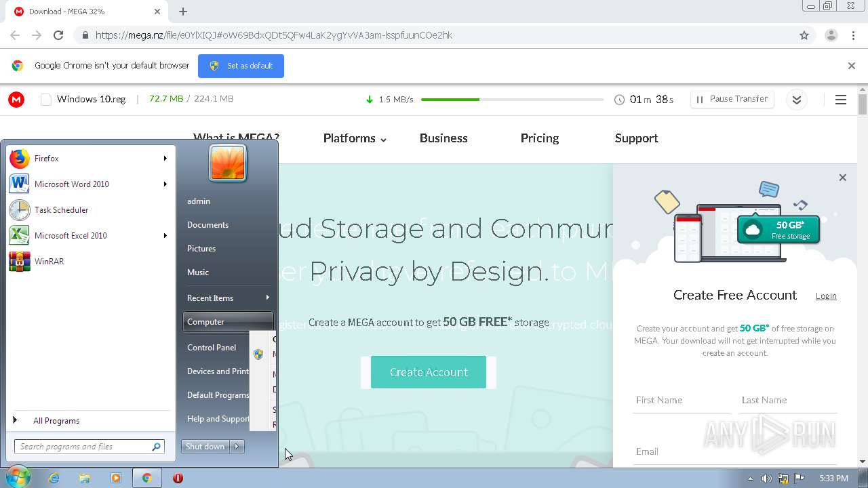This screenshot has width=868, height=488.
Task: Open Default Programs
Action: [216, 395]
